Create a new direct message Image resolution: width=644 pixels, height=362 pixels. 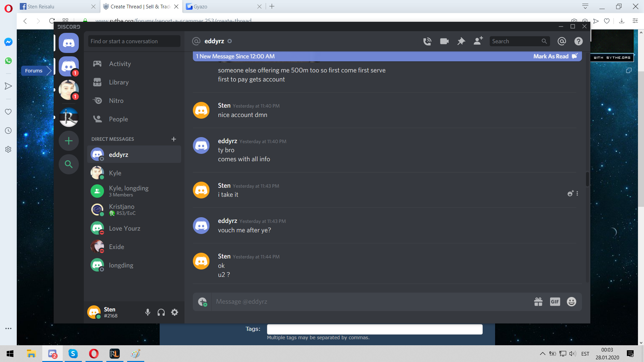point(173,139)
